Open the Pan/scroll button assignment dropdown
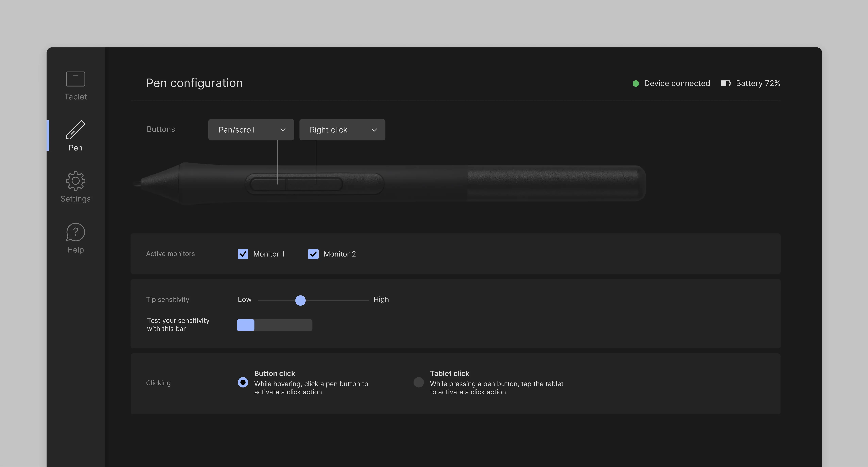The width and height of the screenshot is (868, 467). point(251,130)
